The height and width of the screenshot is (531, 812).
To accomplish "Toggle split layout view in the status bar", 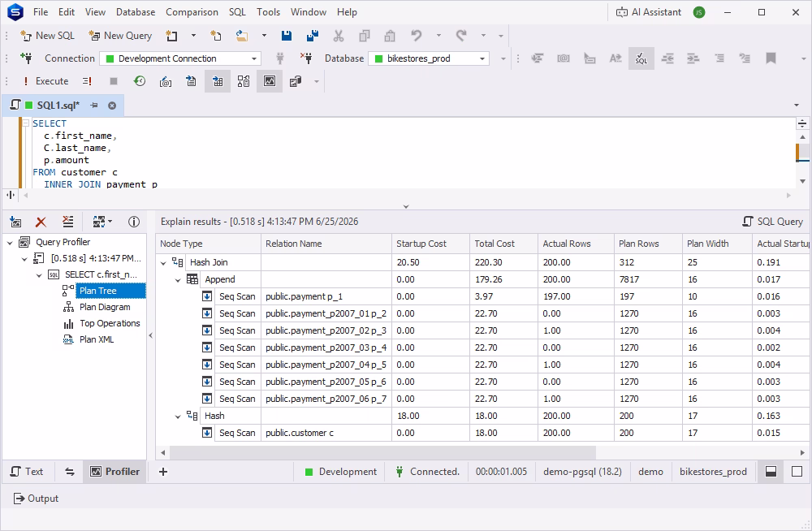I will click(x=771, y=472).
